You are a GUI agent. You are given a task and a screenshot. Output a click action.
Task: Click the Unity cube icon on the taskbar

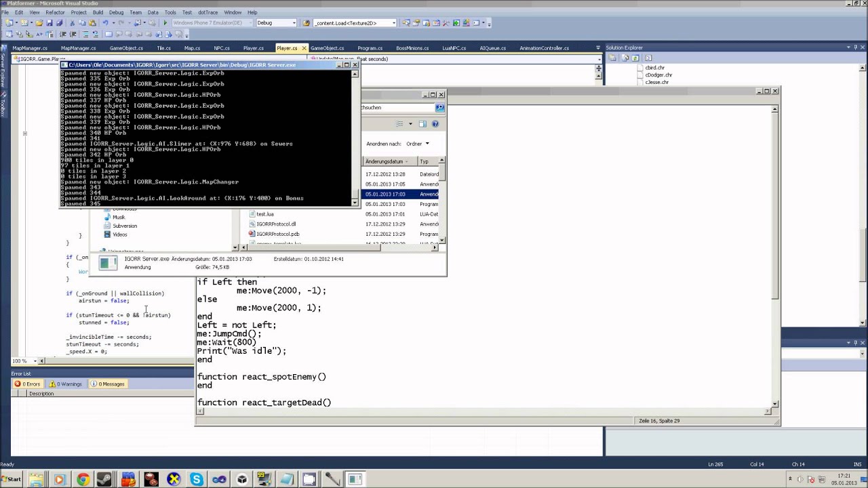[242, 480]
